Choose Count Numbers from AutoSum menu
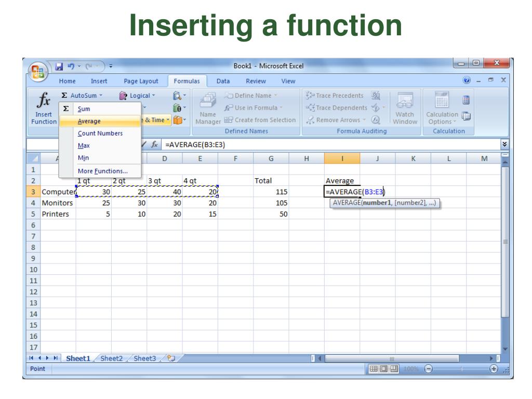 [x=100, y=134]
